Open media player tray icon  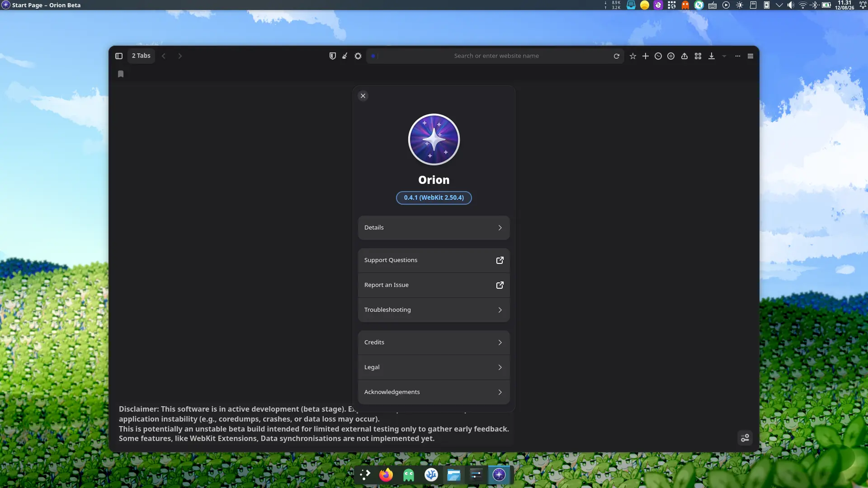(x=726, y=5)
